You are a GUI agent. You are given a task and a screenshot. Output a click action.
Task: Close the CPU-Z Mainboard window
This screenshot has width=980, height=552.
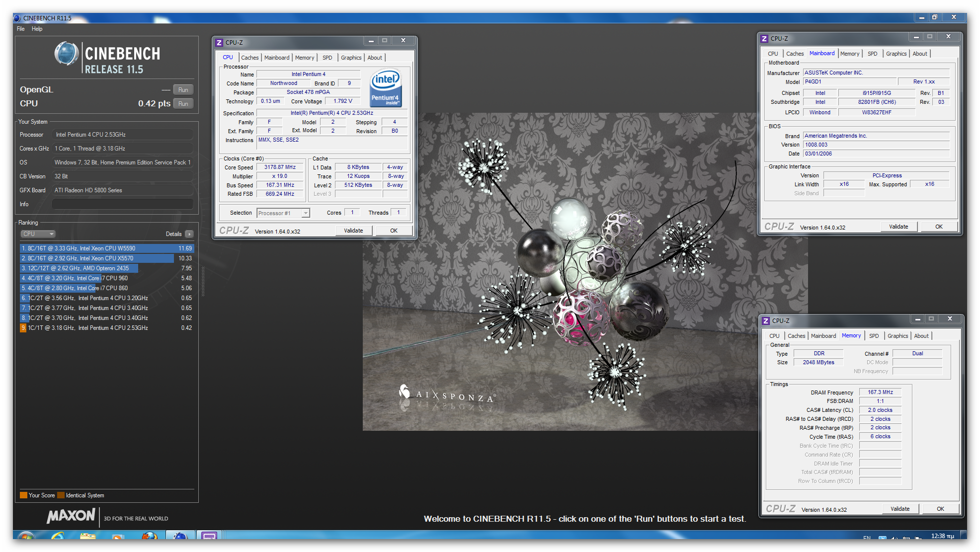pos(949,37)
